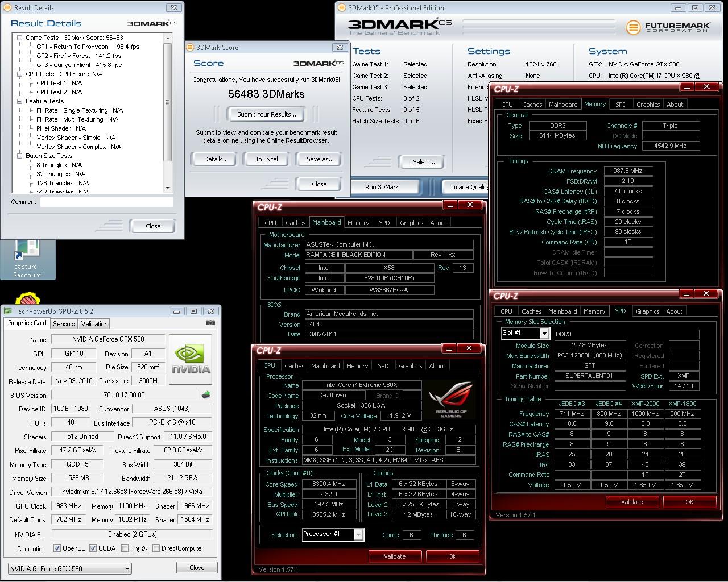Click the SUPERTALENT01 part number field
The height and width of the screenshot is (582, 728).
[589, 376]
